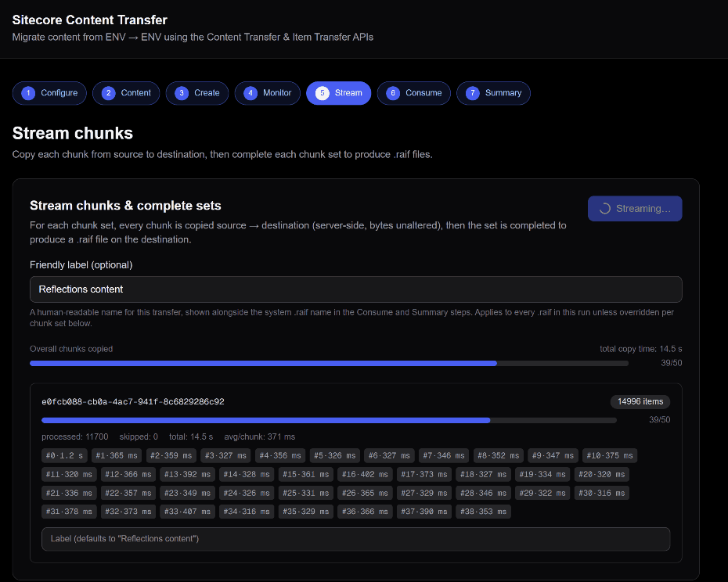The image size is (728, 582).
Task: Click the step 7 number badge
Action: (x=473, y=93)
